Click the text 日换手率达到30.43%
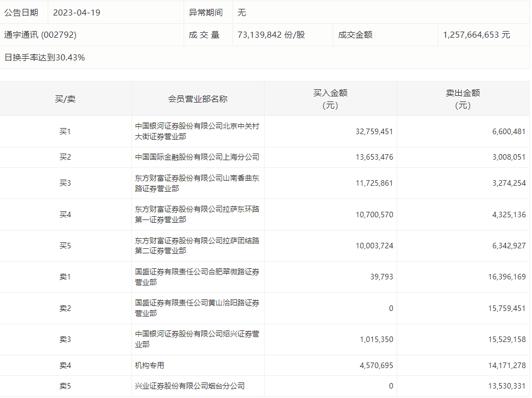 [x=44, y=58]
